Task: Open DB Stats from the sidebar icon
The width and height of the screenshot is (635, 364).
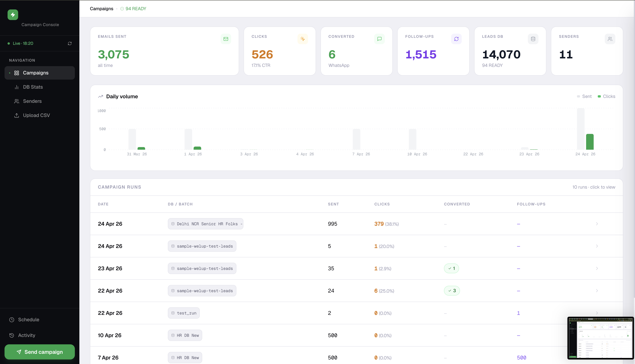Action: point(16,87)
